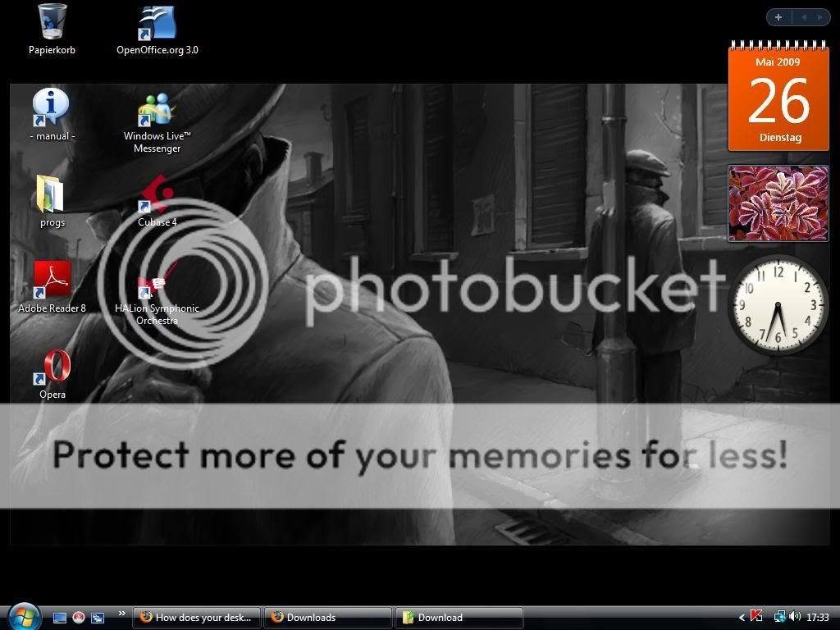This screenshot has height=630, width=840.
Task: Launch OpenOffice.org 3.0 shortcut
Action: (x=157, y=23)
